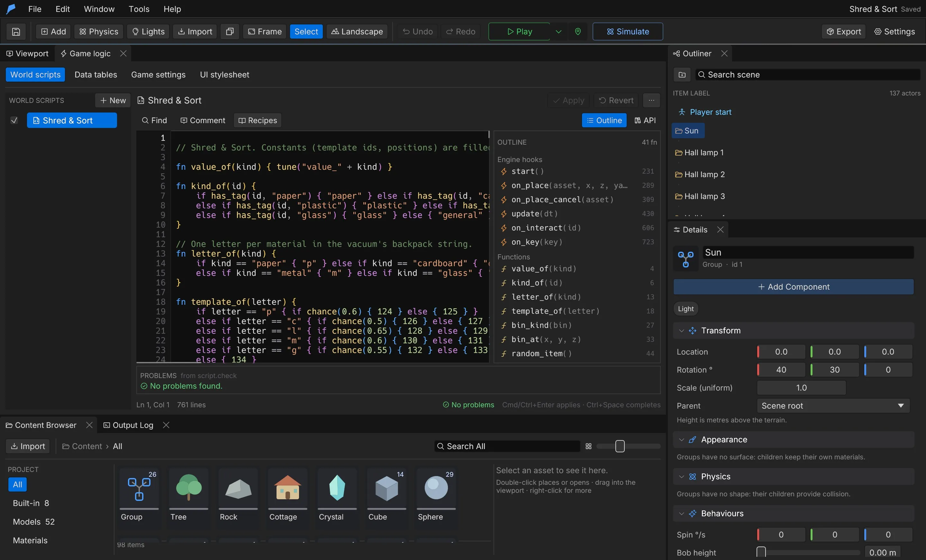Click the Search All input field

click(x=507, y=446)
